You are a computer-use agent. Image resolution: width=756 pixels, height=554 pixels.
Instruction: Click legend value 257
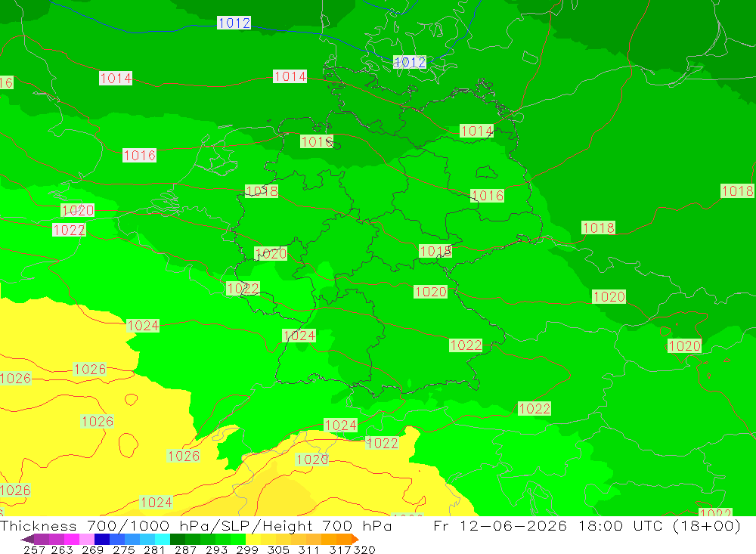click(34, 549)
